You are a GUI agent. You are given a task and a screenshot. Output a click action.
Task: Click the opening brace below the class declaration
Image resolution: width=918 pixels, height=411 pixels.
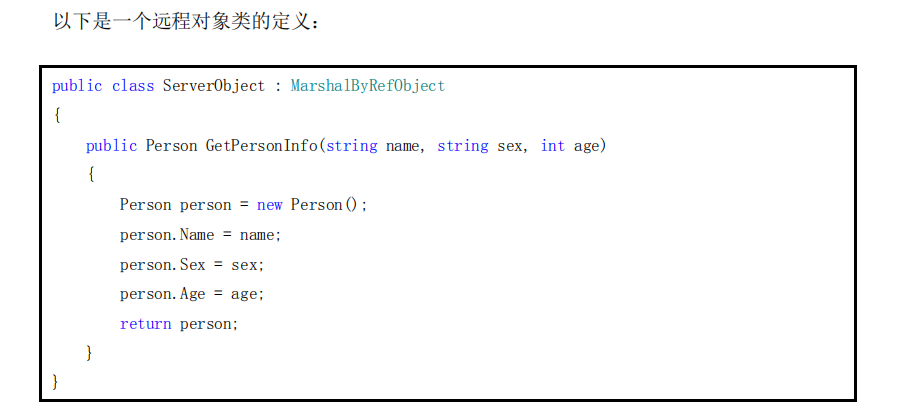pyautogui.click(x=56, y=116)
